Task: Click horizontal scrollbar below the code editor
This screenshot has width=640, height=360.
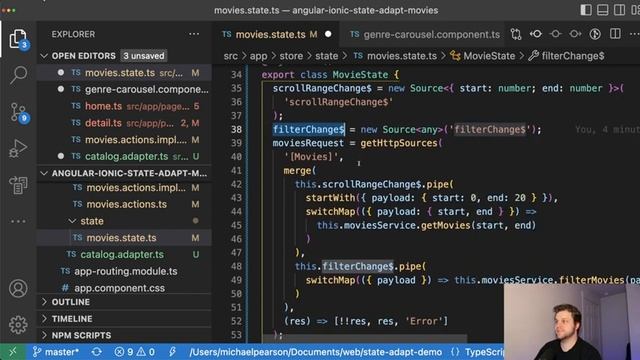Action: (x=365, y=339)
